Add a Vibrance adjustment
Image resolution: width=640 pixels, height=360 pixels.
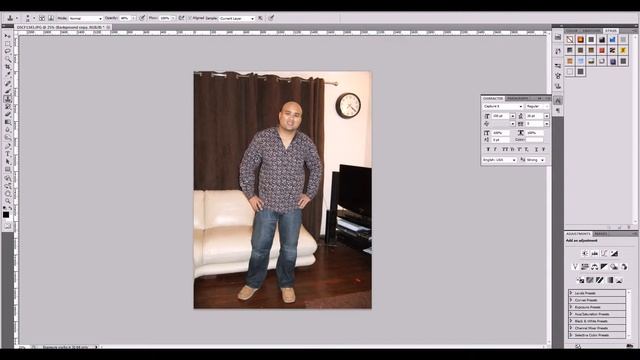tap(575, 267)
